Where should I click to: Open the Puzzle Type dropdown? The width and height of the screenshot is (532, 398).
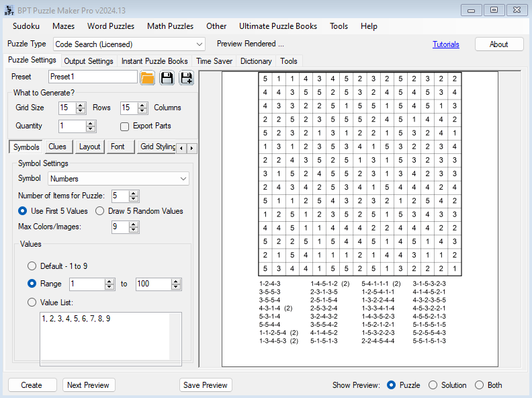[x=199, y=44]
